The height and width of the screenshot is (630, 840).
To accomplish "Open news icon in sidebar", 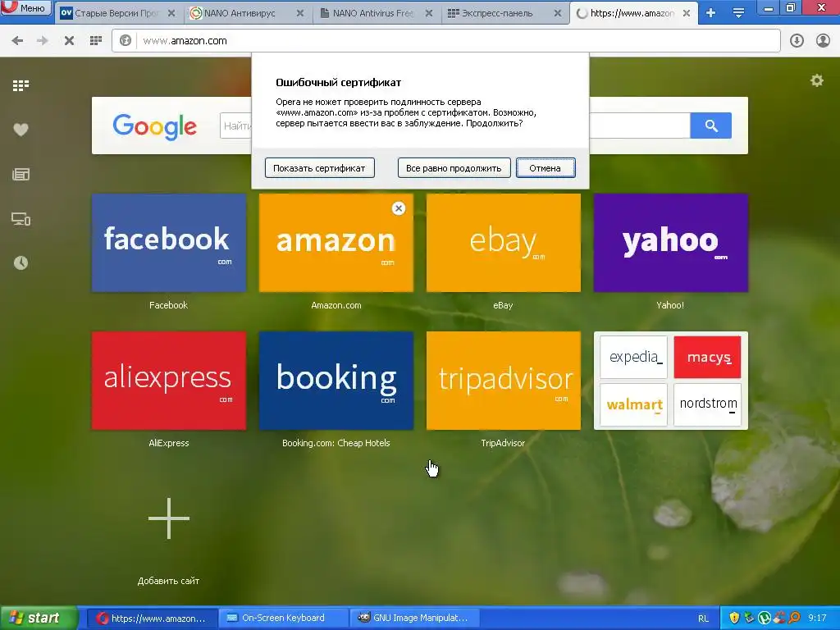I will tap(21, 174).
